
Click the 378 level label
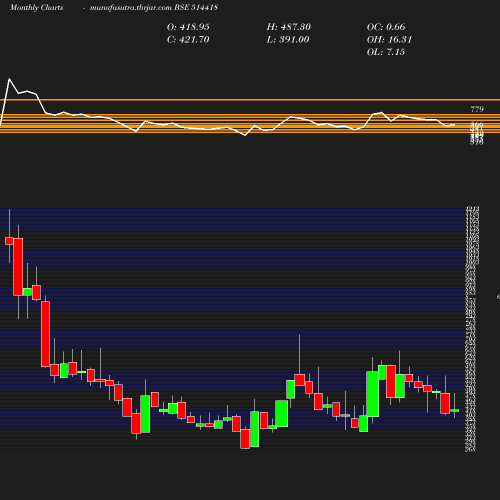477,142
